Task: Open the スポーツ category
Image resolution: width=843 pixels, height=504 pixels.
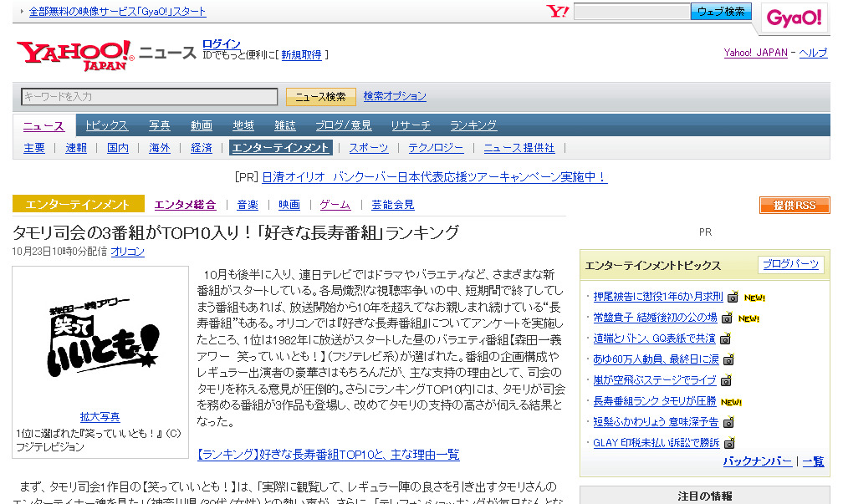Action: pos(368,148)
